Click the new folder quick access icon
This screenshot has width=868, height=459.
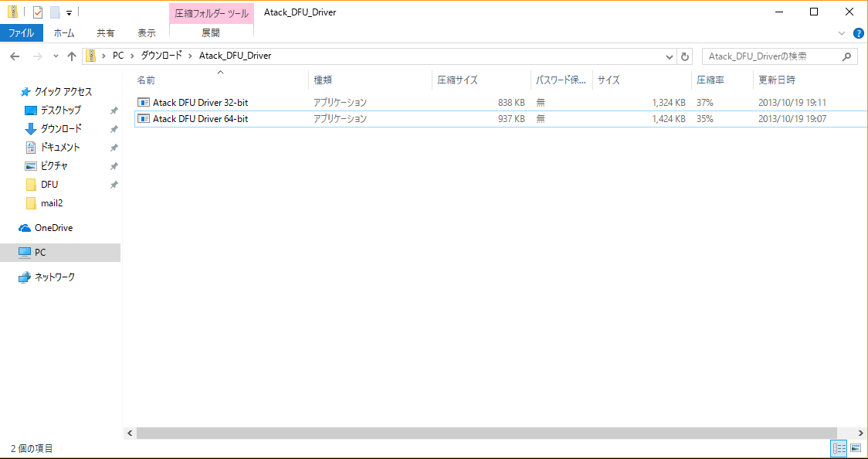click(55, 12)
